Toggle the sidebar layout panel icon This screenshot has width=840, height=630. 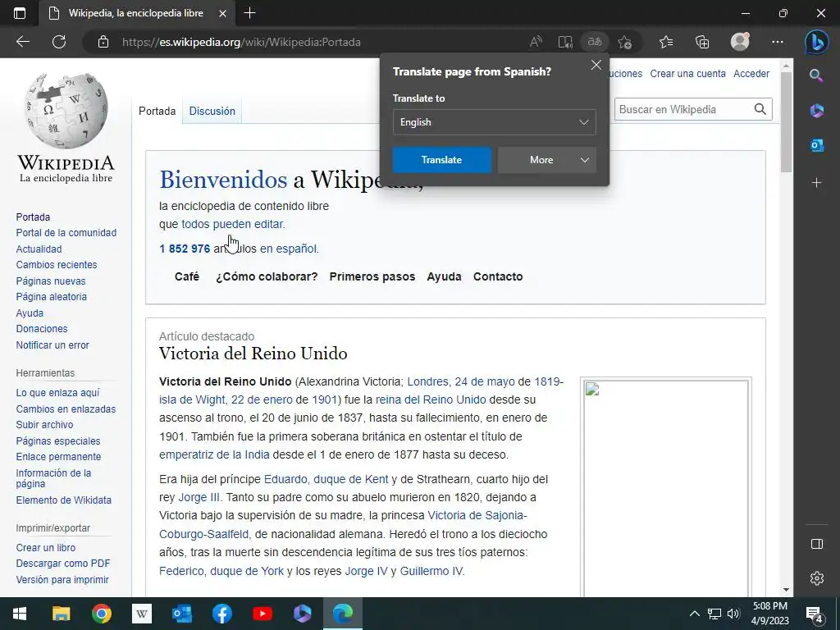pyautogui.click(x=816, y=544)
